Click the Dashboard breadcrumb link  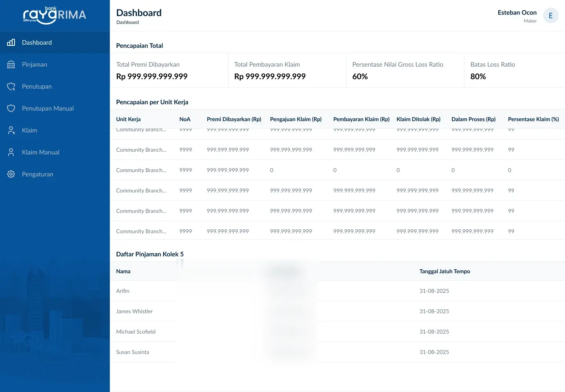point(128,22)
